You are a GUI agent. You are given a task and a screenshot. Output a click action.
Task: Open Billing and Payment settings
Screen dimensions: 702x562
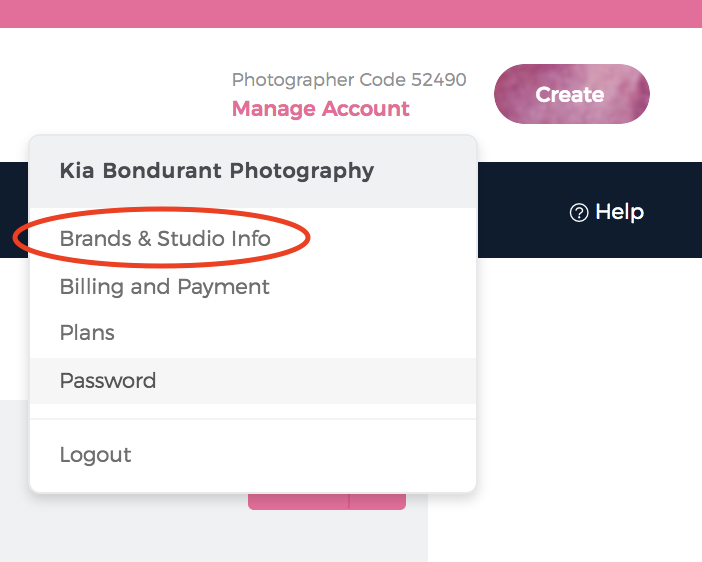click(x=165, y=287)
